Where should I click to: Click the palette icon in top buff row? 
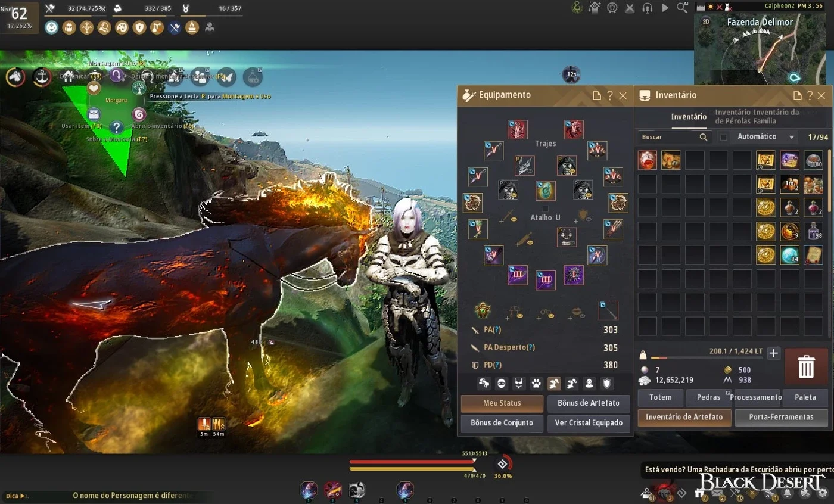coord(122,27)
